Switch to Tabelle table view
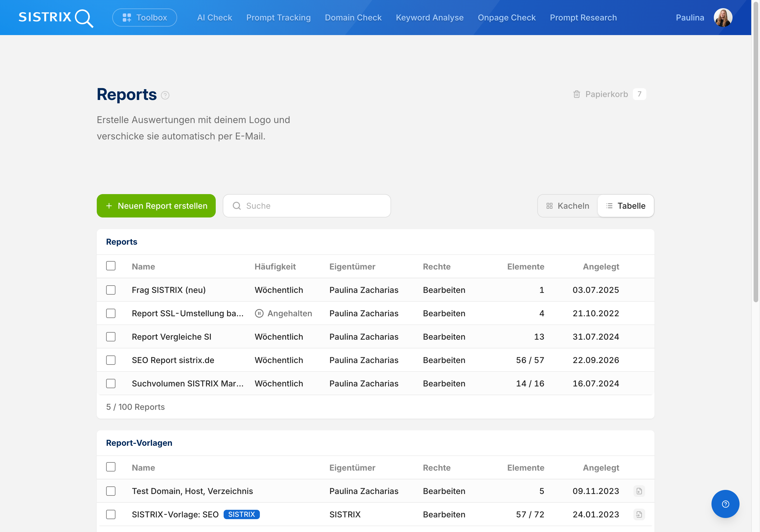Viewport: 760px width, 532px height. [626, 206]
